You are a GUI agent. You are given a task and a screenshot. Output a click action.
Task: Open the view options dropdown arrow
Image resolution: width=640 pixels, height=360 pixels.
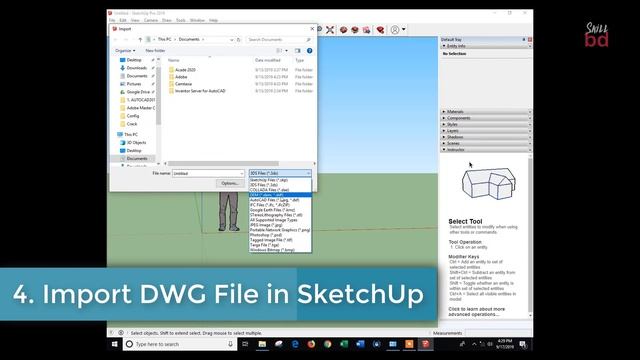coord(286,51)
